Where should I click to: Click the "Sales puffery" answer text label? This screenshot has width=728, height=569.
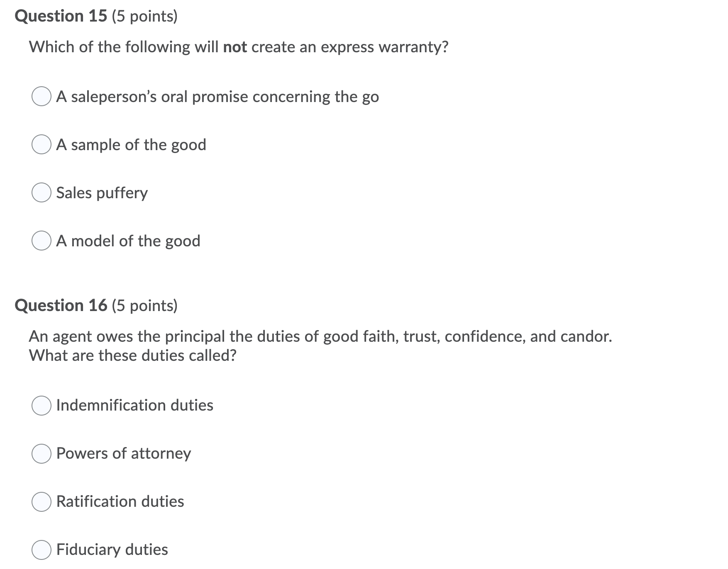(101, 193)
